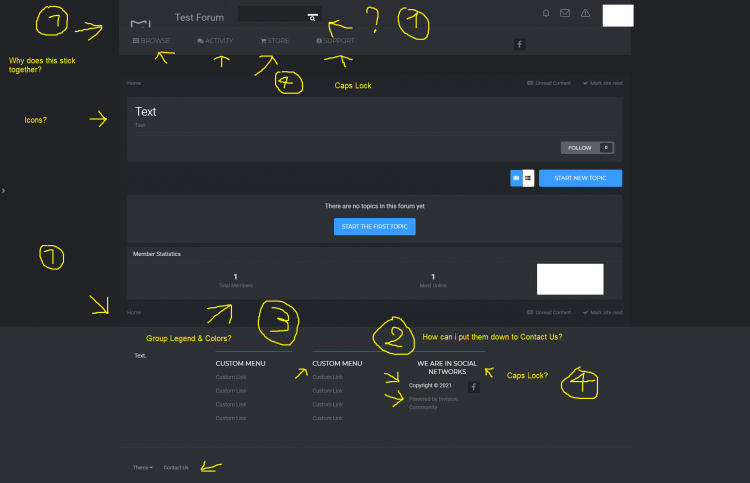
Task: Click the Follow button
Action: 587,148
